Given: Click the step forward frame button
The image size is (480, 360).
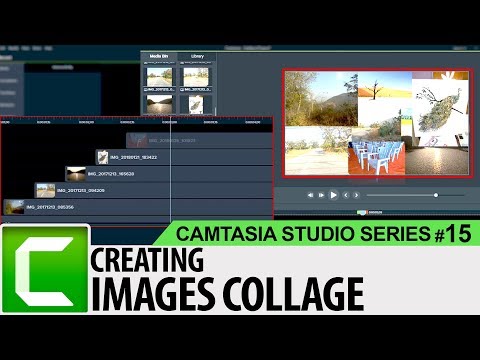Looking at the screenshot, I should click(321, 195).
